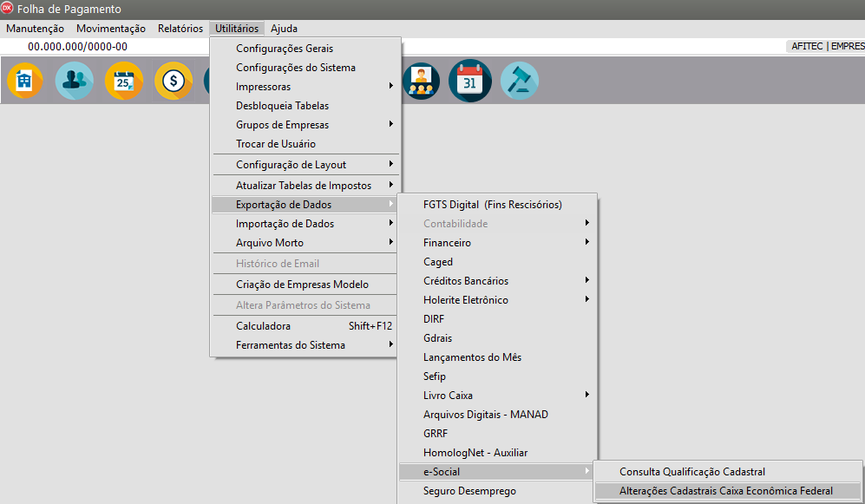Image resolution: width=865 pixels, height=504 pixels.
Task: Click the company building toolbar icon
Action: coord(25,82)
